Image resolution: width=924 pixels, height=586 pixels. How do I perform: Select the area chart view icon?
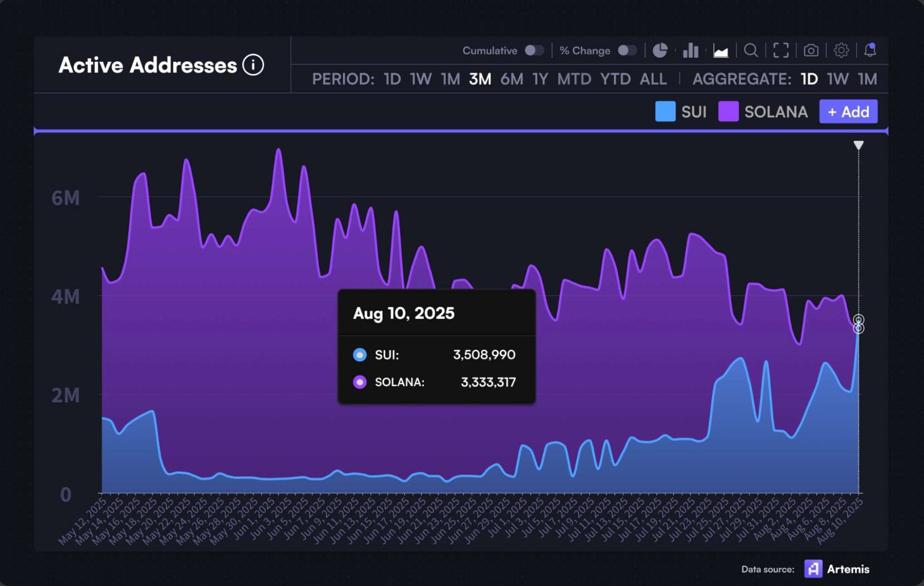(x=720, y=51)
